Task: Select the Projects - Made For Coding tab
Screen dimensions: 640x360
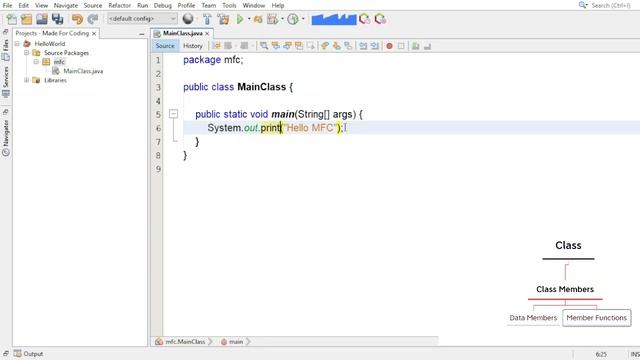Action: point(52,33)
